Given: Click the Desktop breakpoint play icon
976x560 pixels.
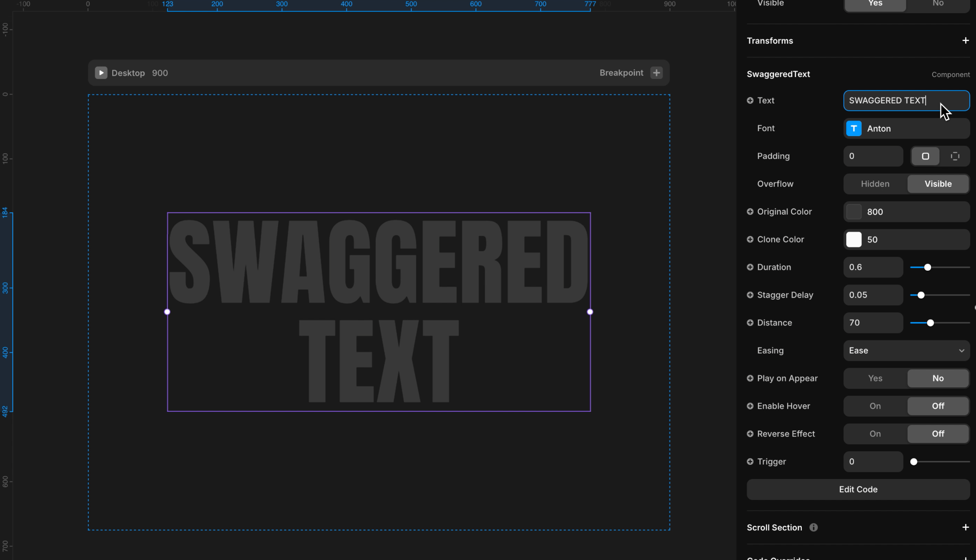Looking at the screenshot, I should (x=101, y=73).
